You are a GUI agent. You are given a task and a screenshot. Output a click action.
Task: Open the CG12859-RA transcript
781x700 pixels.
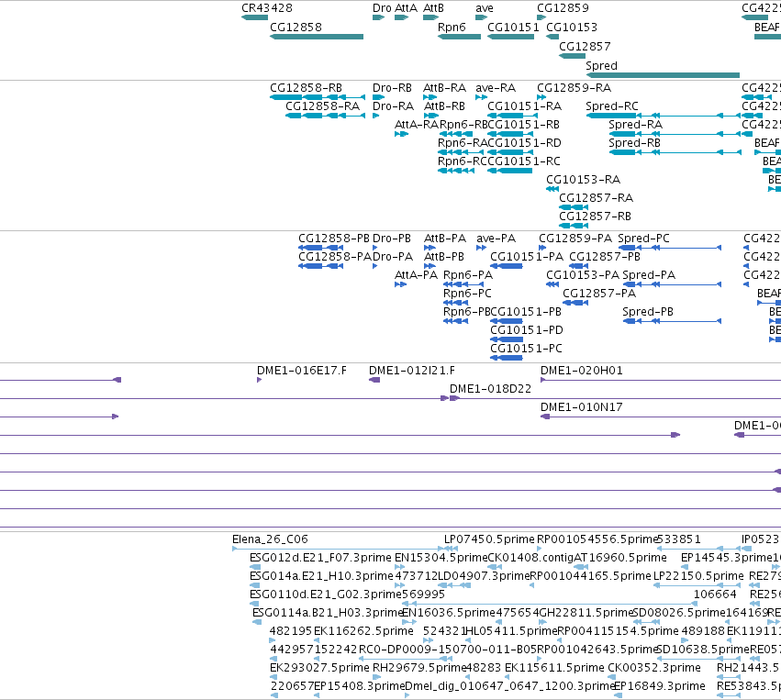point(541,97)
